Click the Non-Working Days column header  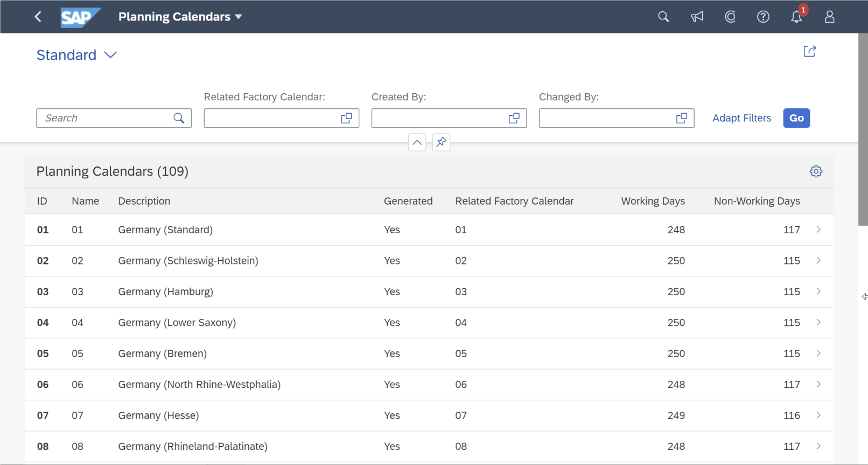coord(757,201)
